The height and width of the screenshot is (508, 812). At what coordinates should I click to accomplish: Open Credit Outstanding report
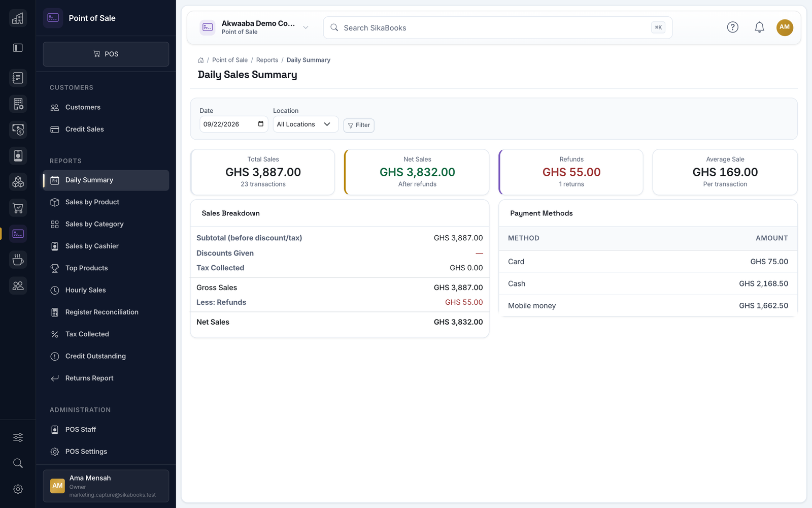(106, 356)
